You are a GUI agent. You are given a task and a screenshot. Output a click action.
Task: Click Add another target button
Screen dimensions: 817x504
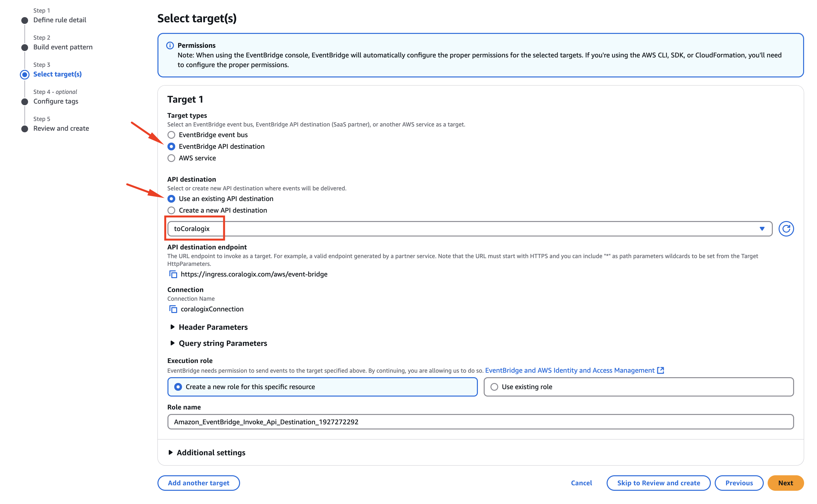pyautogui.click(x=198, y=483)
